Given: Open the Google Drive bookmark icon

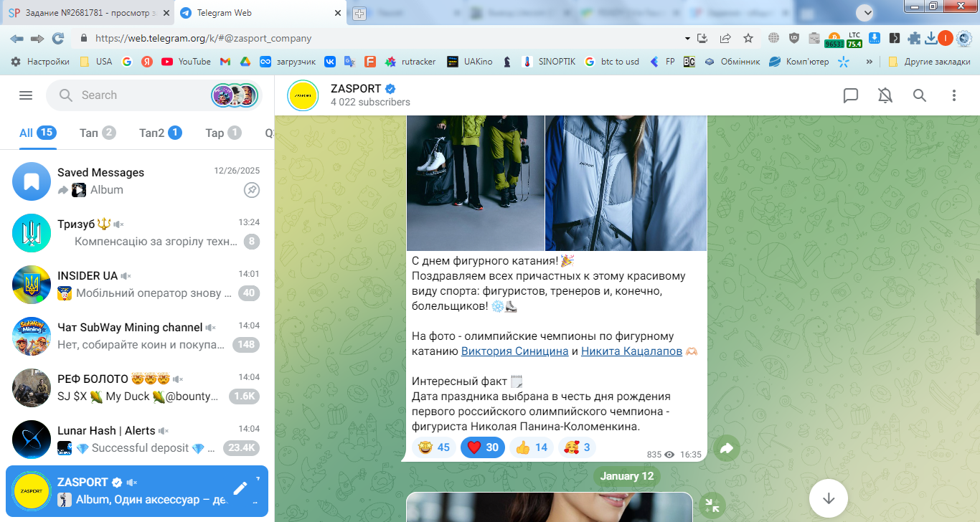Looking at the screenshot, I should coord(245,62).
